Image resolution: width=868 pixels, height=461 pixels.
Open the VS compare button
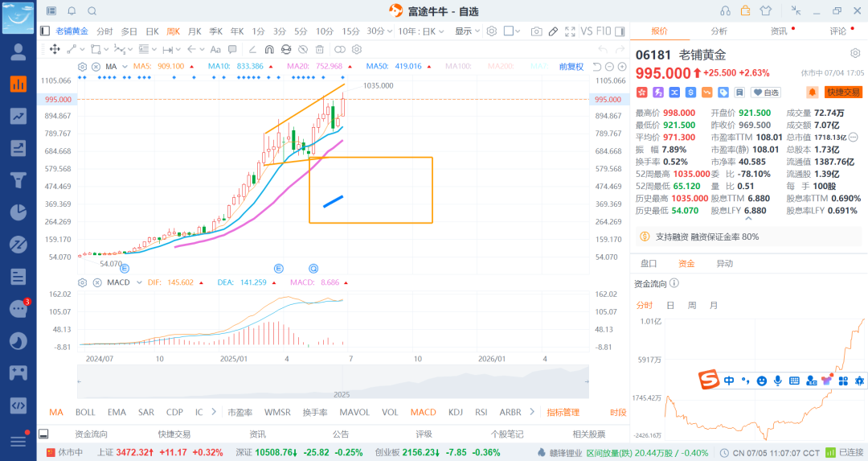point(586,31)
